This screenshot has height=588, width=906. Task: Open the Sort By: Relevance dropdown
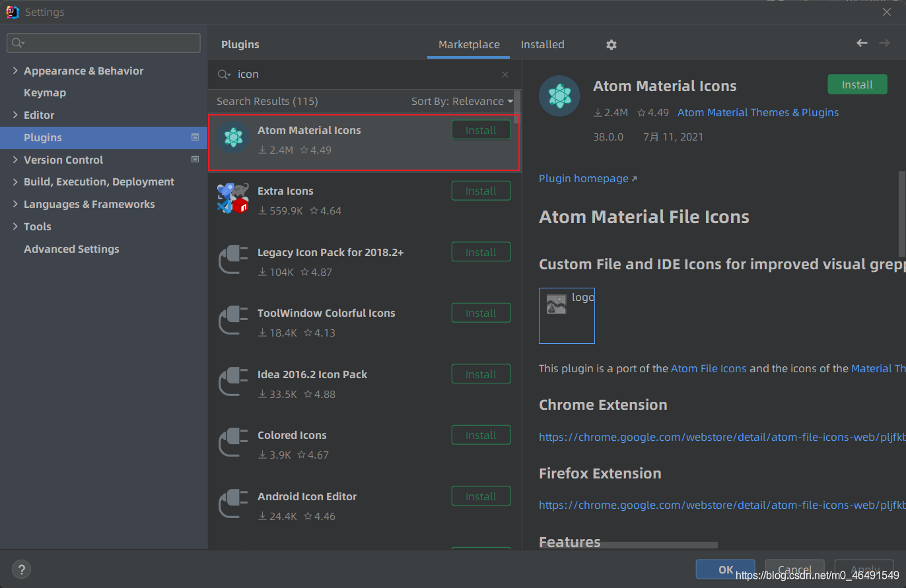tap(462, 101)
